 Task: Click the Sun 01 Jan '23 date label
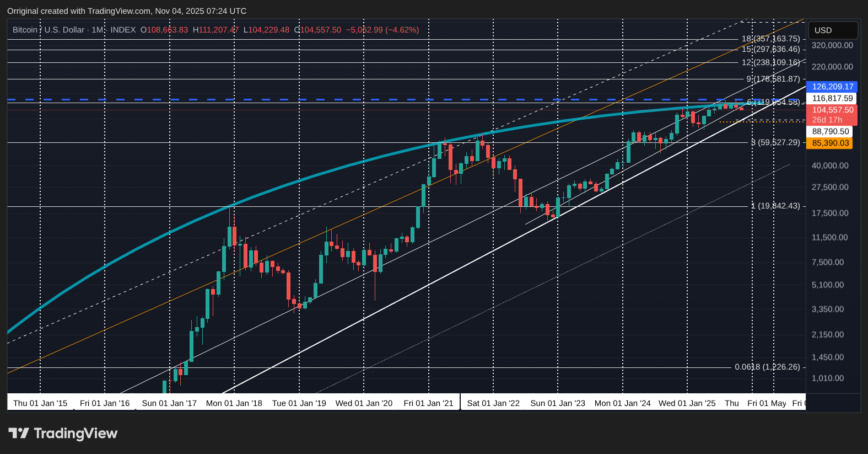click(558, 403)
